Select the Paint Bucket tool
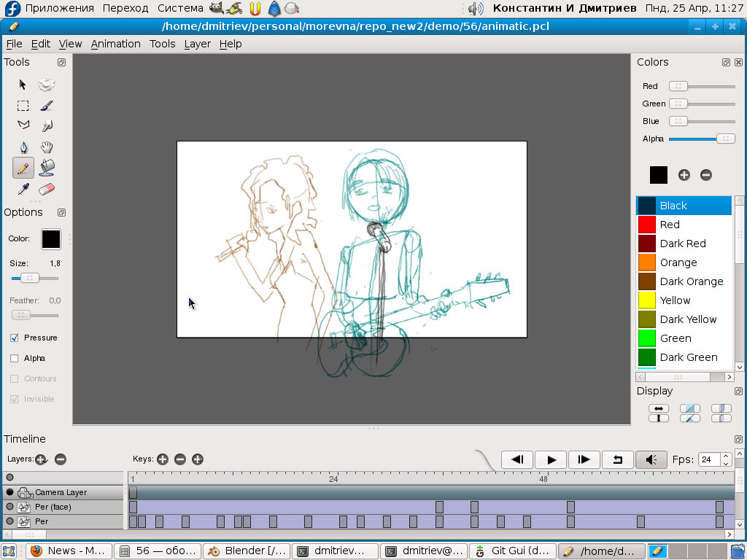This screenshot has width=747, height=560. [x=47, y=168]
